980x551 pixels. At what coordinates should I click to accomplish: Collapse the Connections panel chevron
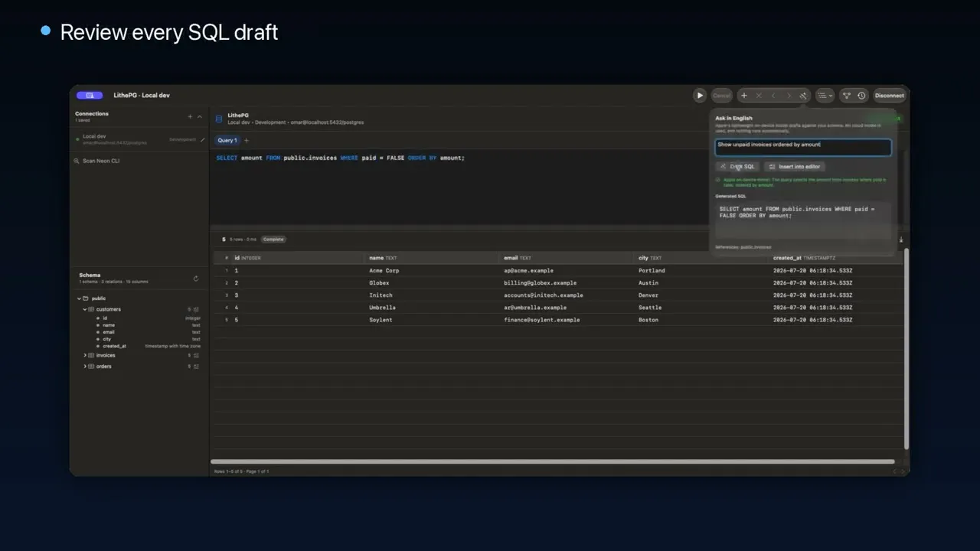click(200, 117)
